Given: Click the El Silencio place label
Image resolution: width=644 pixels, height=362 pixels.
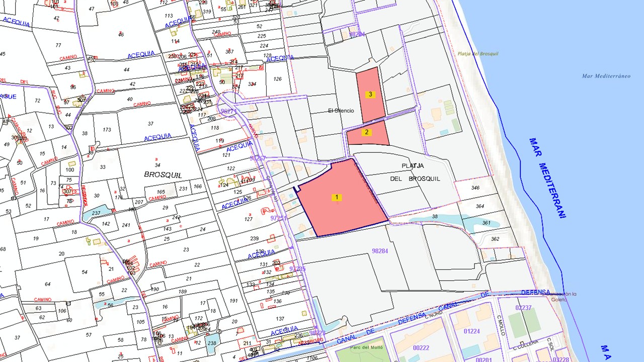Looking at the screenshot, I should (341, 111).
